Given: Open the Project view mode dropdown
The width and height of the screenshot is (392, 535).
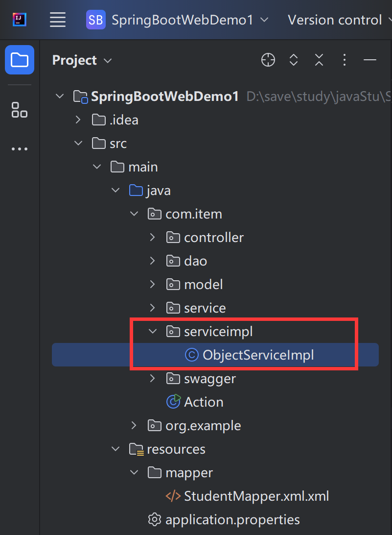Looking at the screenshot, I should click(x=82, y=60).
